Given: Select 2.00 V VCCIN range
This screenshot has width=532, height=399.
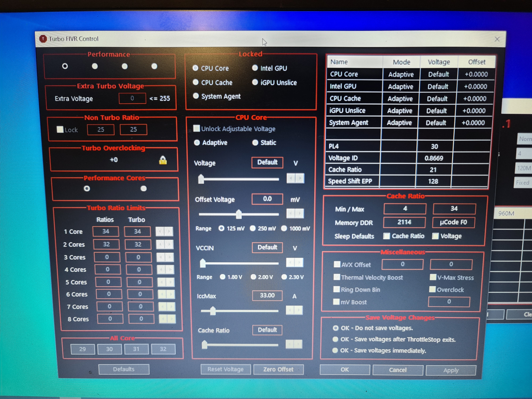Looking at the screenshot, I should (x=253, y=277).
